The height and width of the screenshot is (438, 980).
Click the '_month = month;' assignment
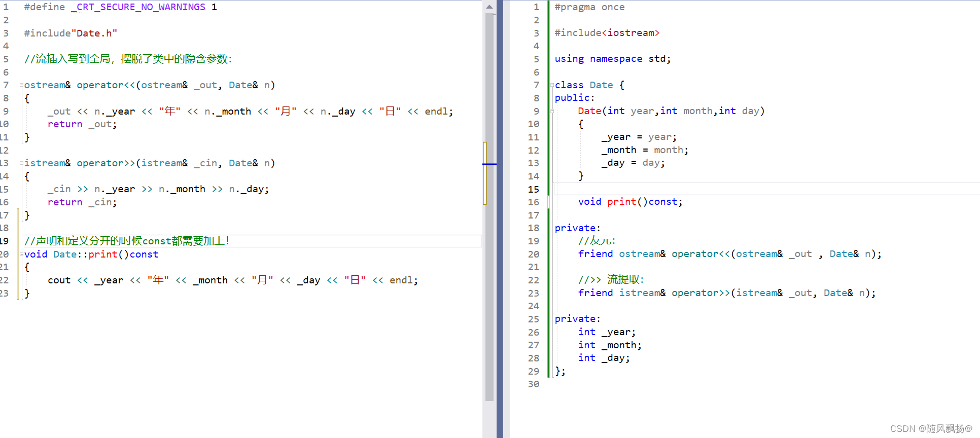coord(645,150)
